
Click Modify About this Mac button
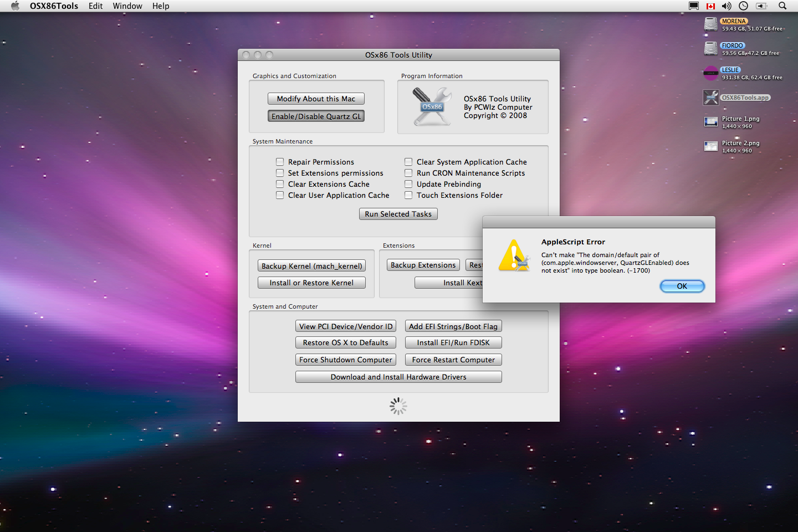(316, 99)
